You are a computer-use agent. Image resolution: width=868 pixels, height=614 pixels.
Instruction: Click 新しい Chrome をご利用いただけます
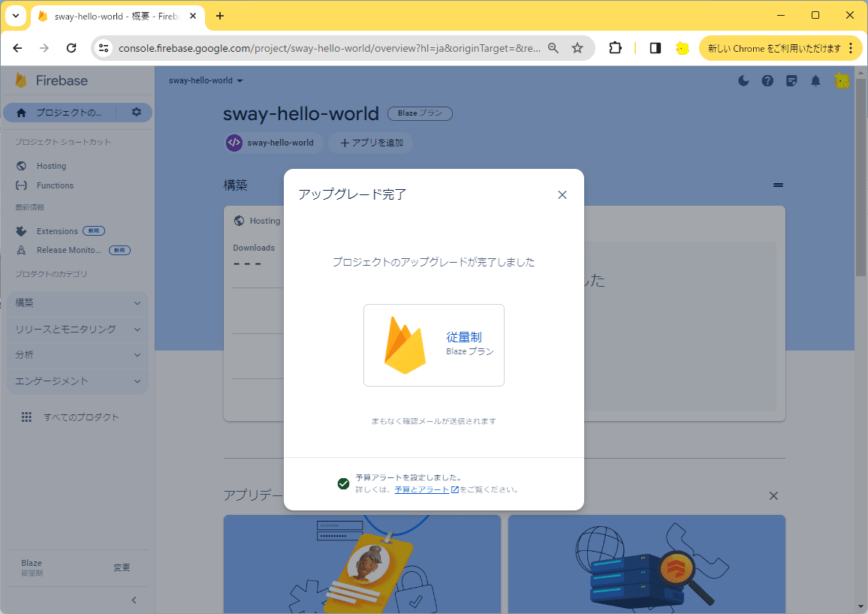[774, 48]
